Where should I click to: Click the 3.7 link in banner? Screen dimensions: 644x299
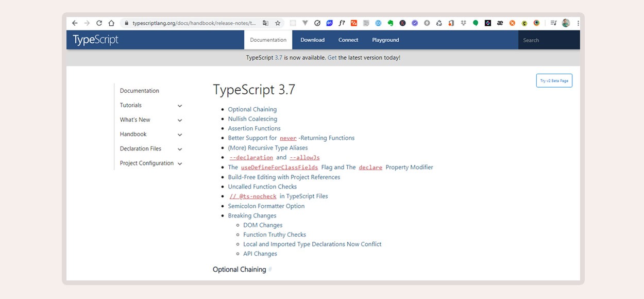tap(279, 58)
